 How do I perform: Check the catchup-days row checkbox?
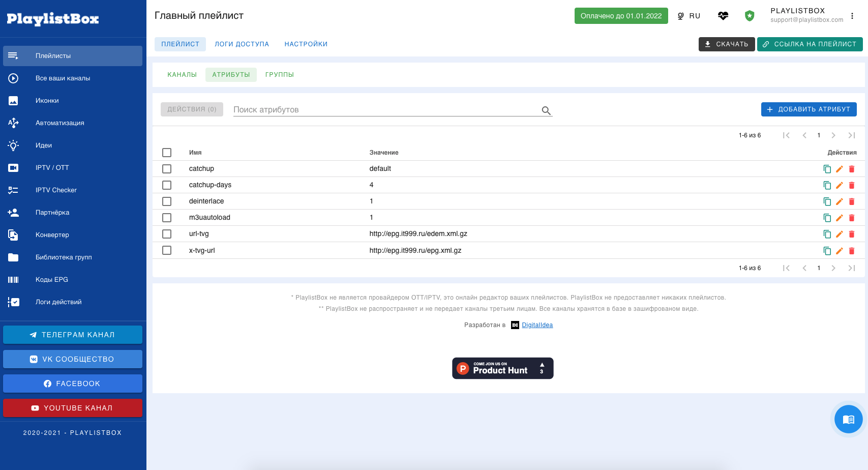[167, 185]
